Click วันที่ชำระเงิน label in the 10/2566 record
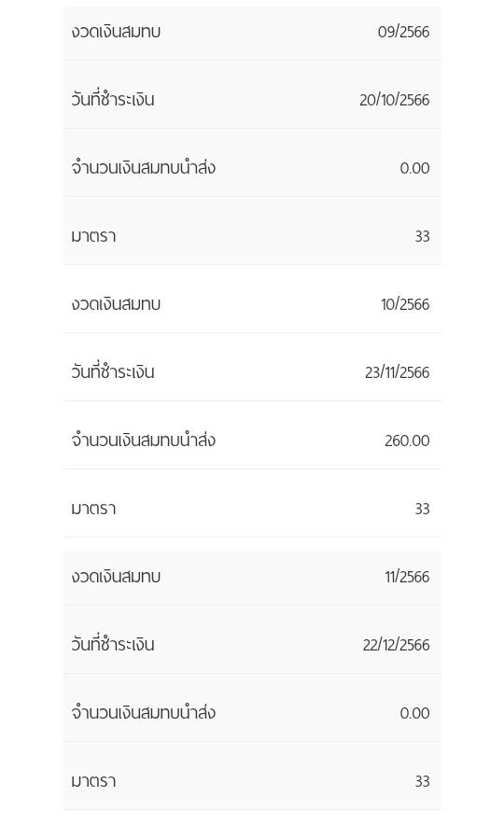The height and width of the screenshot is (825, 504). click(113, 371)
